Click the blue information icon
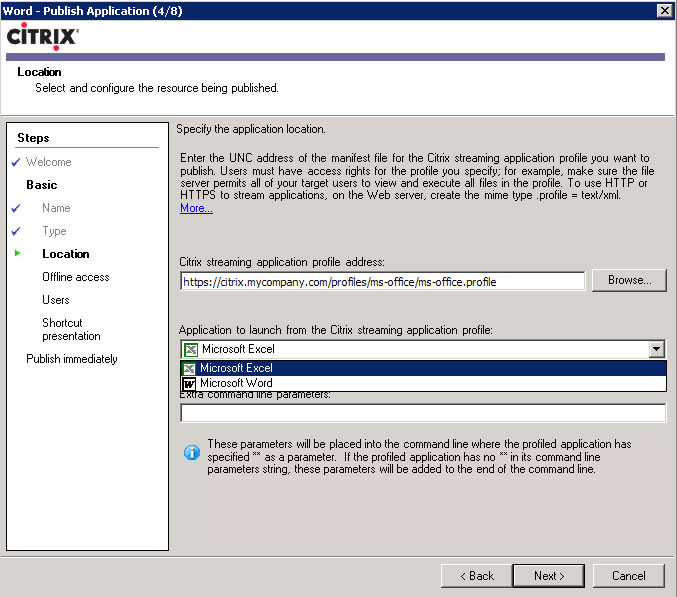The height and width of the screenshot is (597, 677). (192, 452)
